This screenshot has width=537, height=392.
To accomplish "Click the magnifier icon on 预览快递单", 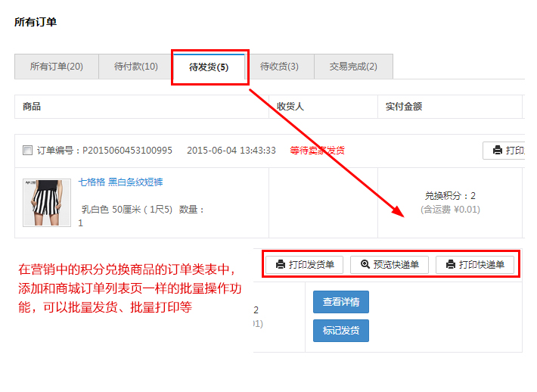I will coord(365,265).
